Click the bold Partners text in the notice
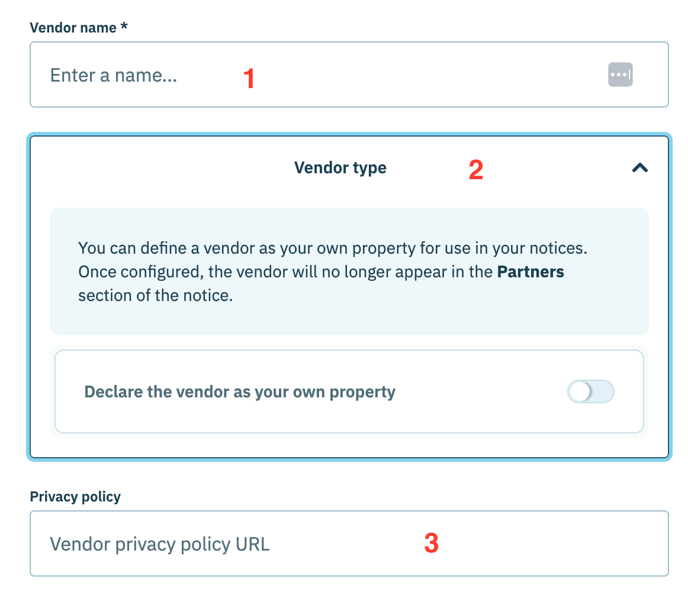Viewport: 688px width, 589px height. coord(530,272)
